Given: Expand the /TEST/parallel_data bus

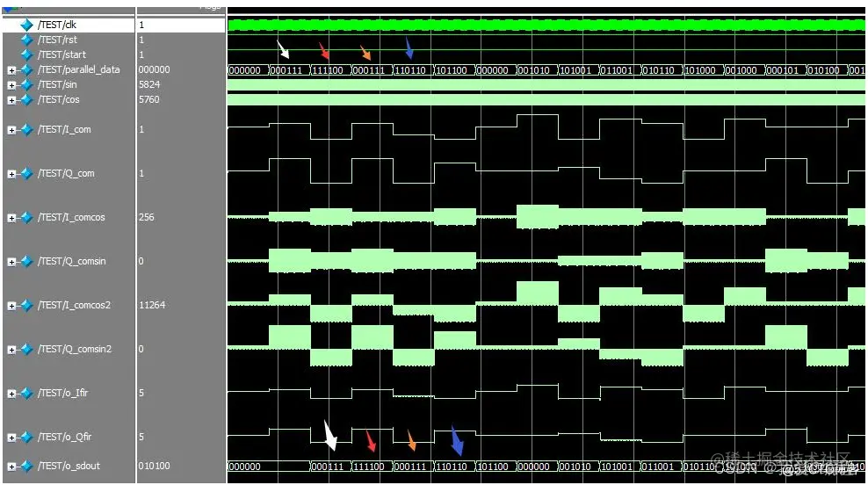Looking at the screenshot, I should tap(11, 70).
